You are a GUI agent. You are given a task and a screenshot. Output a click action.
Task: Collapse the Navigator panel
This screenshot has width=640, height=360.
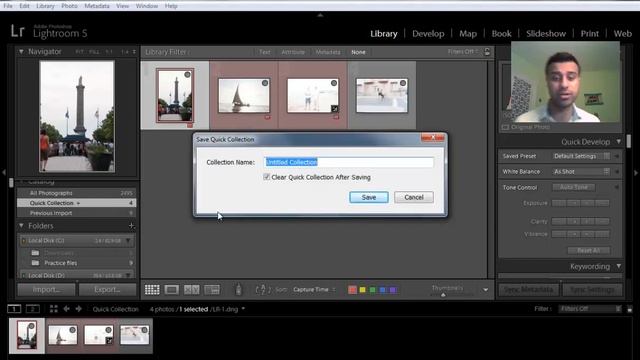21,51
